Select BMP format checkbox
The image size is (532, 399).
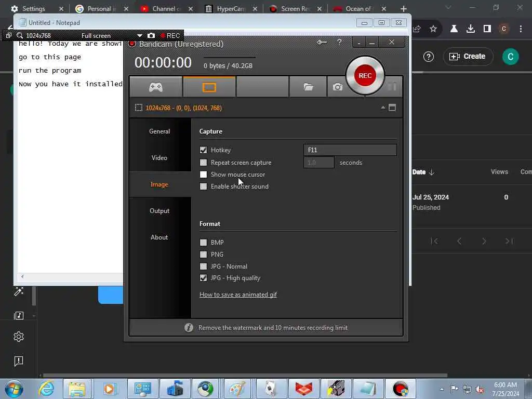point(203,242)
